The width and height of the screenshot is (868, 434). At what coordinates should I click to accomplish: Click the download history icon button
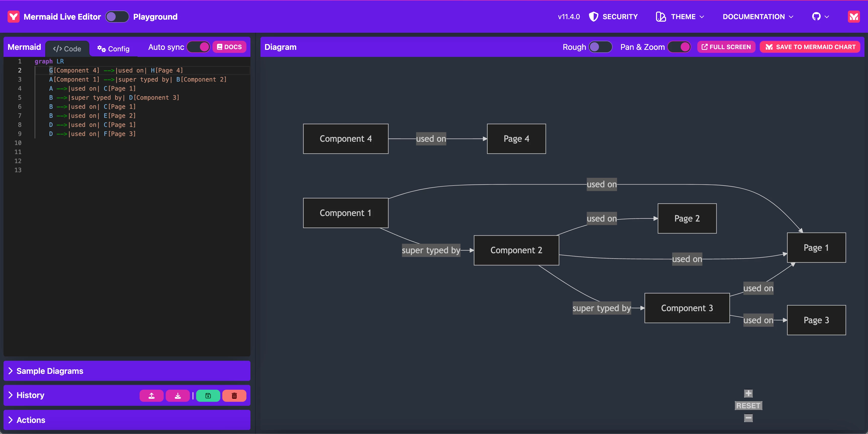[178, 395]
